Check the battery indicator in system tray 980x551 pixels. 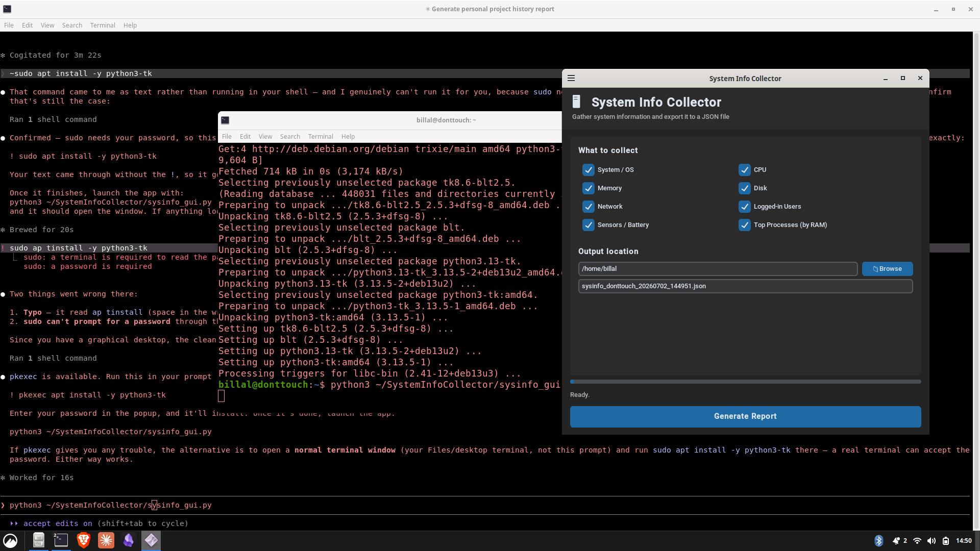946,541
